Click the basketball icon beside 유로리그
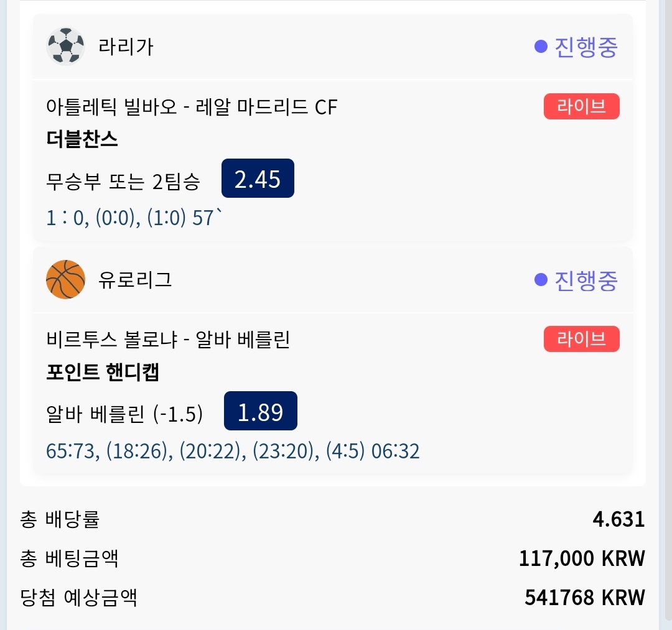672x630 pixels. click(65, 280)
